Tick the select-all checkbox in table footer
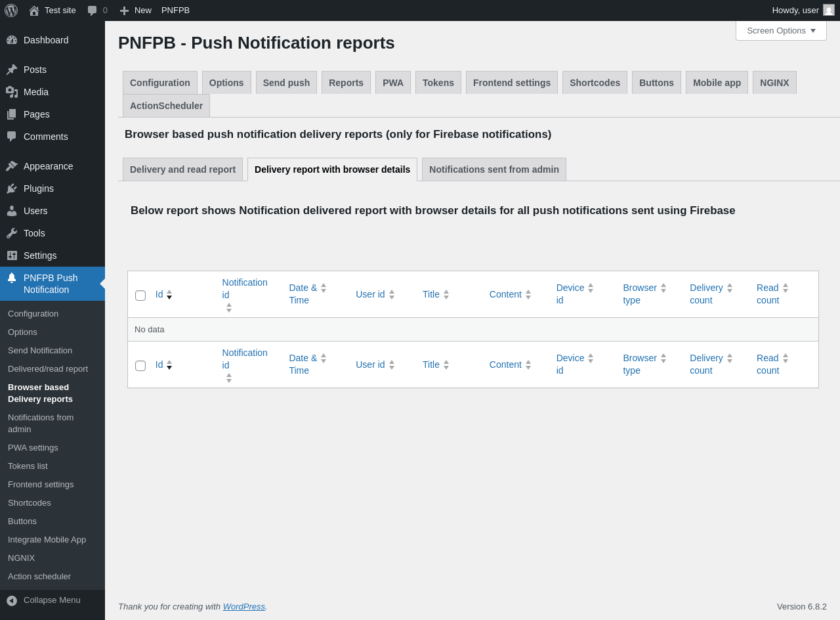The width and height of the screenshot is (840, 620). click(x=140, y=366)
